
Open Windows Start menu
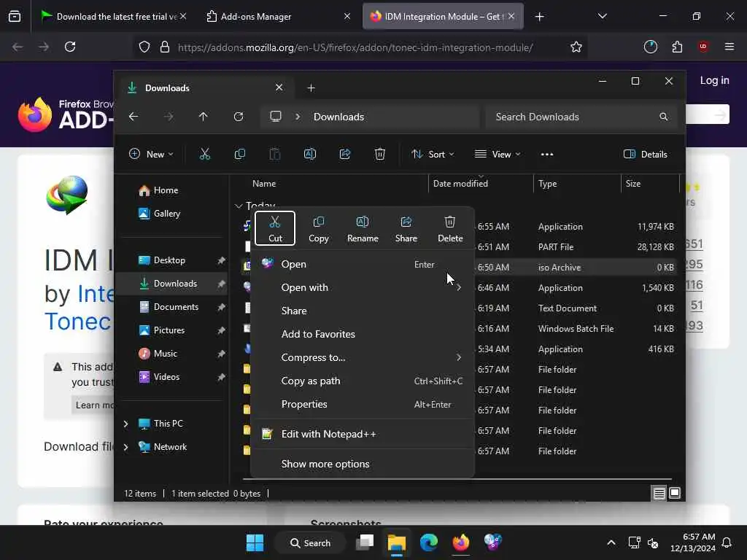pos(255,542)
